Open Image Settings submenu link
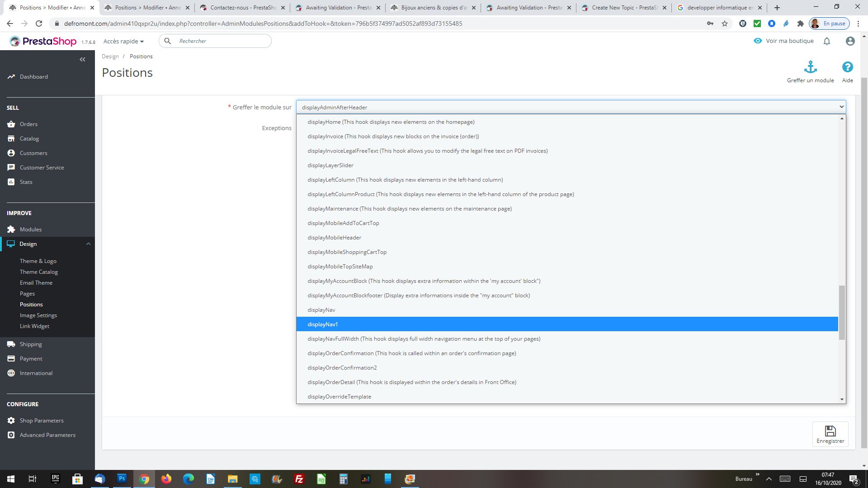Viewport: 868px width, 488px height. pos(38,315)
